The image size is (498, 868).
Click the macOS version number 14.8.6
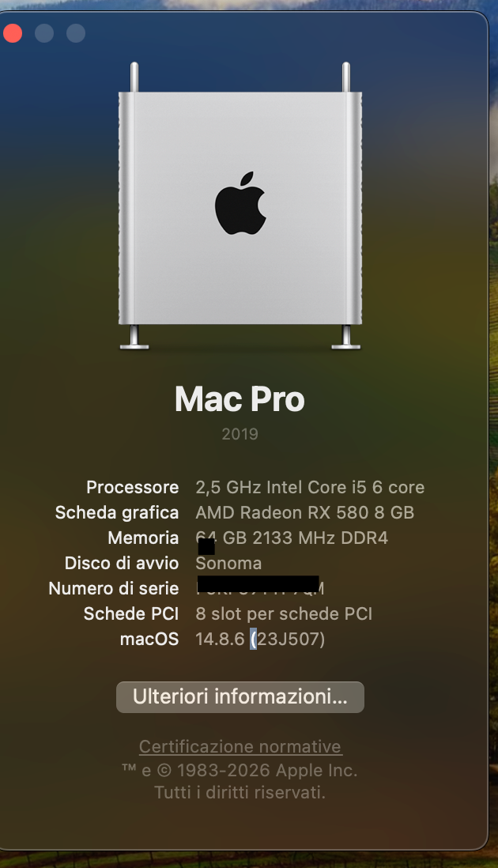coord(220,639)
